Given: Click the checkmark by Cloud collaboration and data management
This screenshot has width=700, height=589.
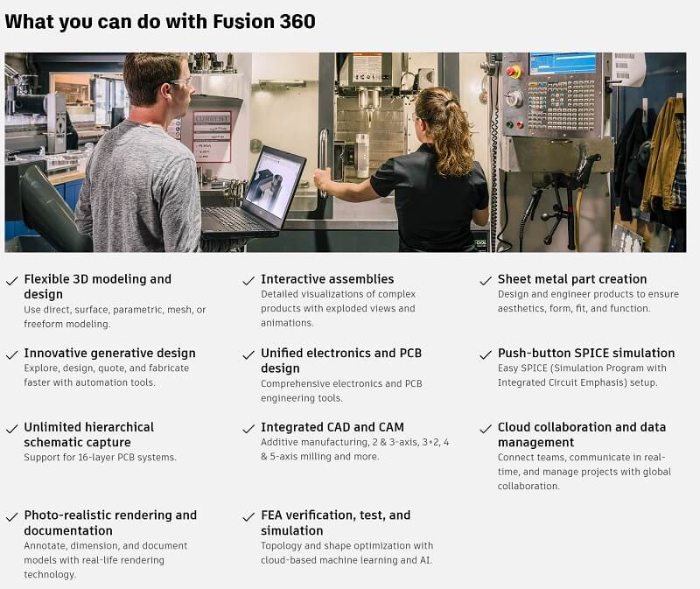Looking at the screenshot, I should (x=486, y=429).
